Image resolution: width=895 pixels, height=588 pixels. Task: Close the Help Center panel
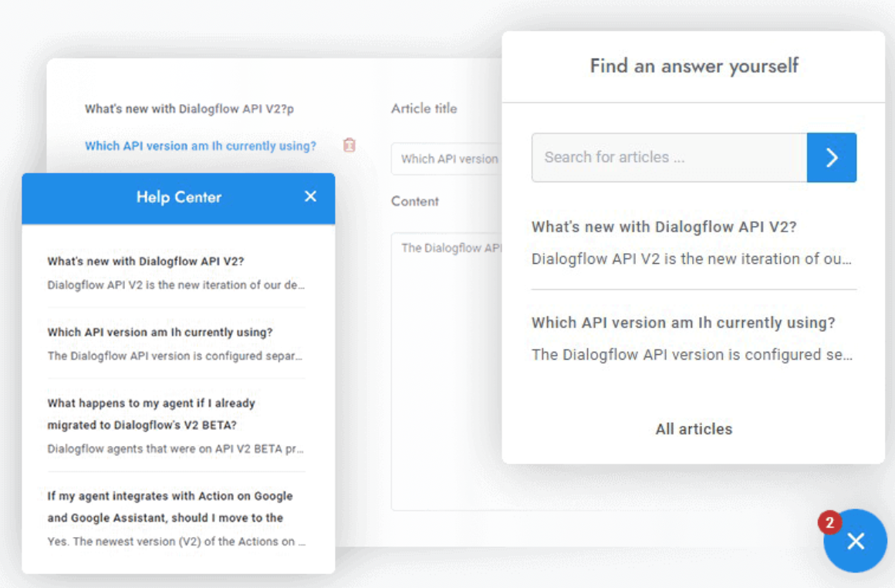point(310,197)
